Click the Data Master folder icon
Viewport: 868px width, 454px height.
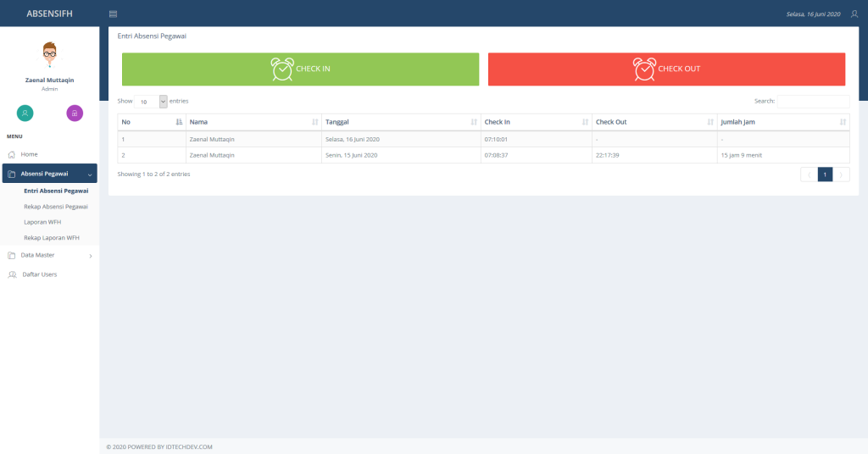pyautogui.click(x=12, y=256)
